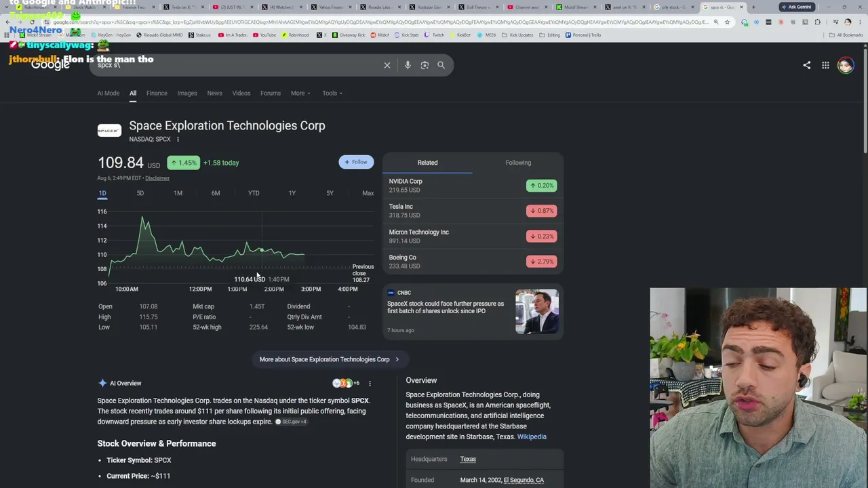Open the Stake.us bookmark

click(200, 35)
